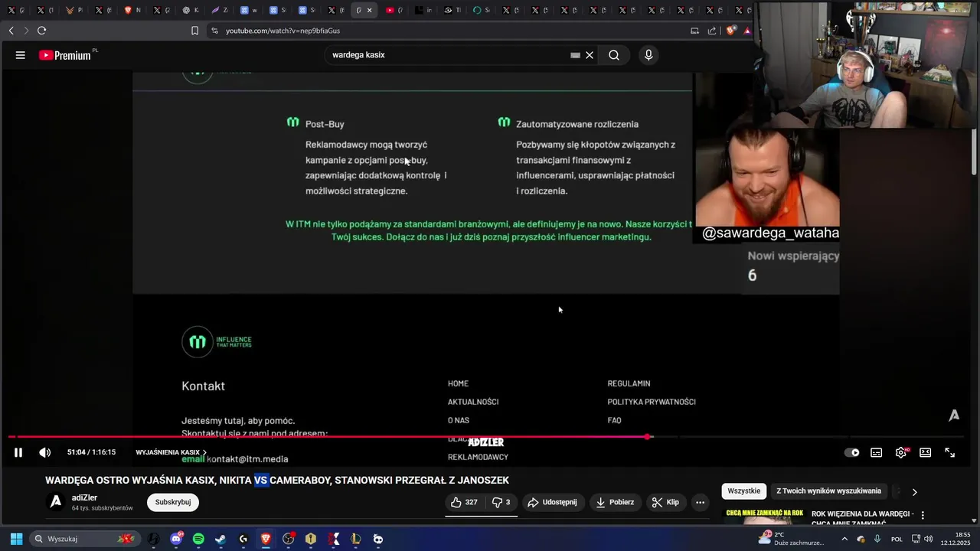Subscribe with the Subskrybuj button

[173, 502]
